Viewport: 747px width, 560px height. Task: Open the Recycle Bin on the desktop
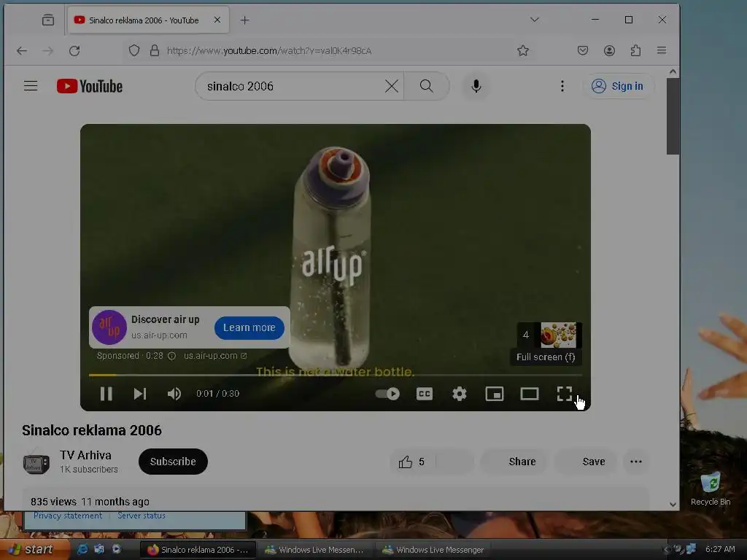click(711, 489)
